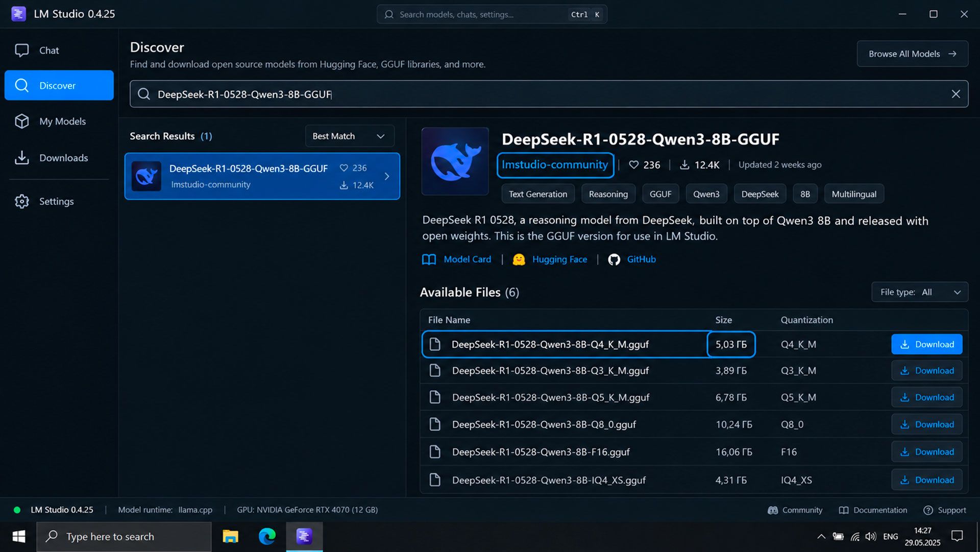Click the GGUF tag
Image resolution: width=980 pixels, height=552 pixels.
[660, 194]
